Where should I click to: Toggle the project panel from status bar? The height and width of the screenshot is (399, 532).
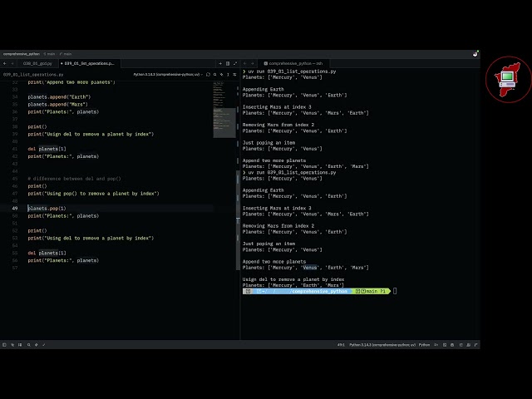pyautogui.click(x=4, y=345)
